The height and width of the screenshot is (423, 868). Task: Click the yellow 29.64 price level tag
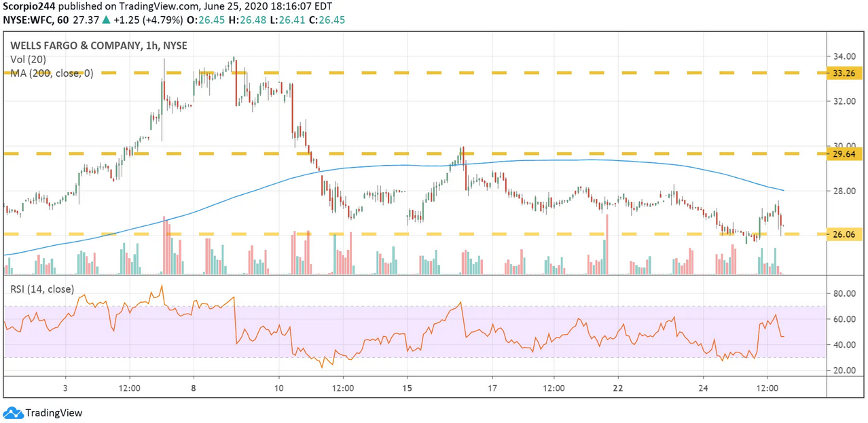pos(844,154)
